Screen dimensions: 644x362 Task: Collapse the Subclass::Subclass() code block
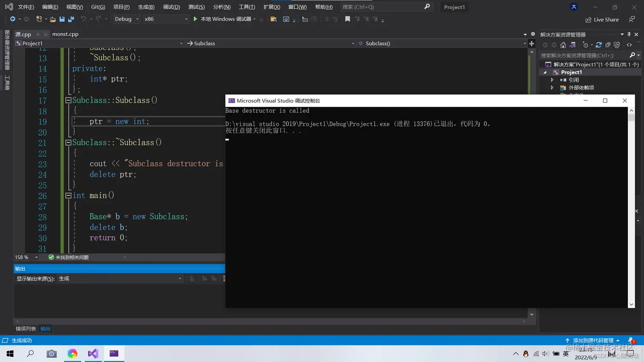click(68, 100)
